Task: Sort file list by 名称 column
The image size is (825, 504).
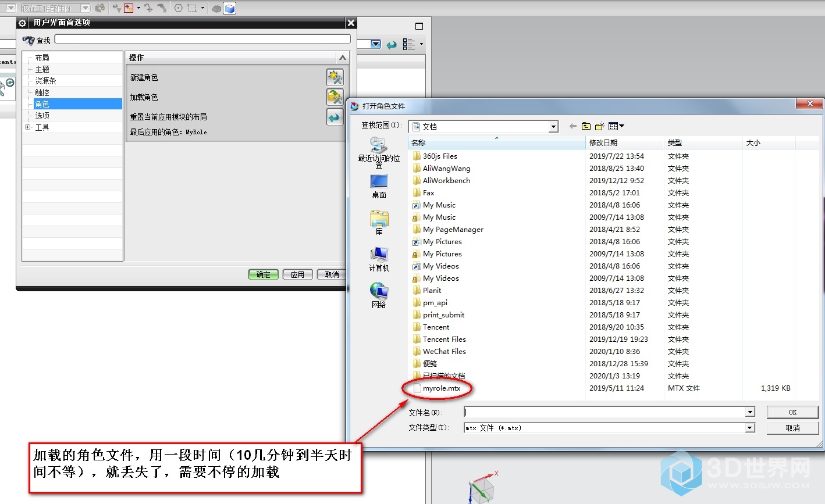Action: pyautogui.click(x=496, y=142)
